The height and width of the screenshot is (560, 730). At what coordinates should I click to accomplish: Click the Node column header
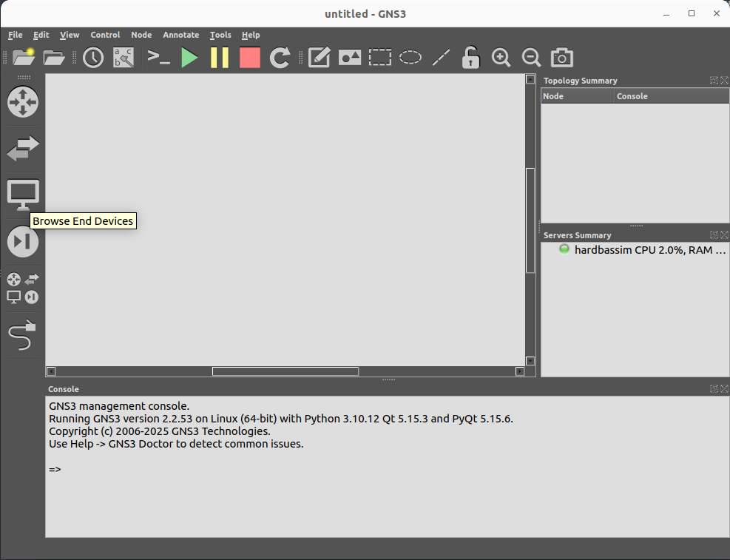pos(578,96)
